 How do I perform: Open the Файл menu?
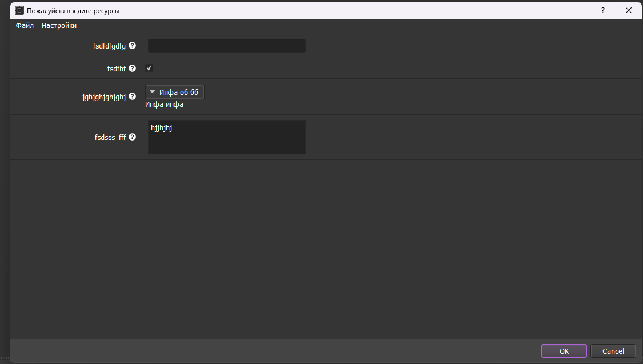pyautogui.click(x=25, y=26)
